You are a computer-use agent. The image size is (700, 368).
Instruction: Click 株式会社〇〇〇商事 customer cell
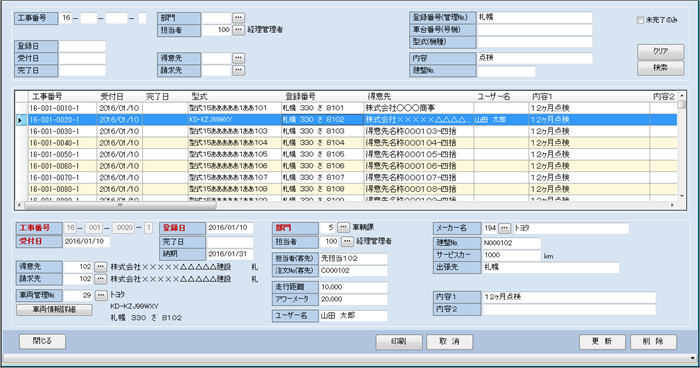pyautogui.click(x=419, y=108)
